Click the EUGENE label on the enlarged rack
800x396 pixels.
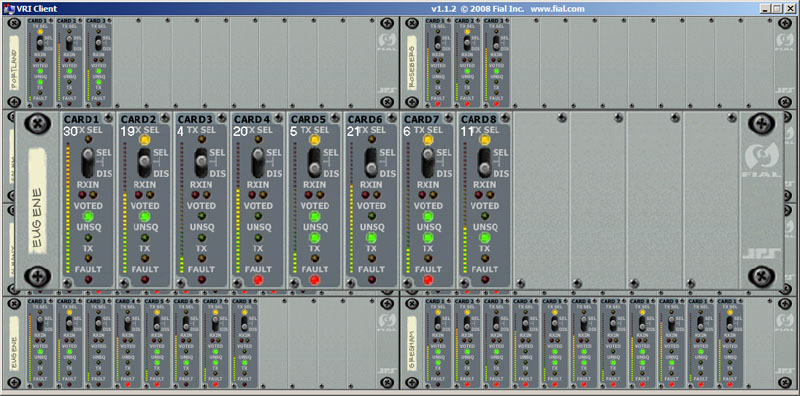(x=38, y=201)
